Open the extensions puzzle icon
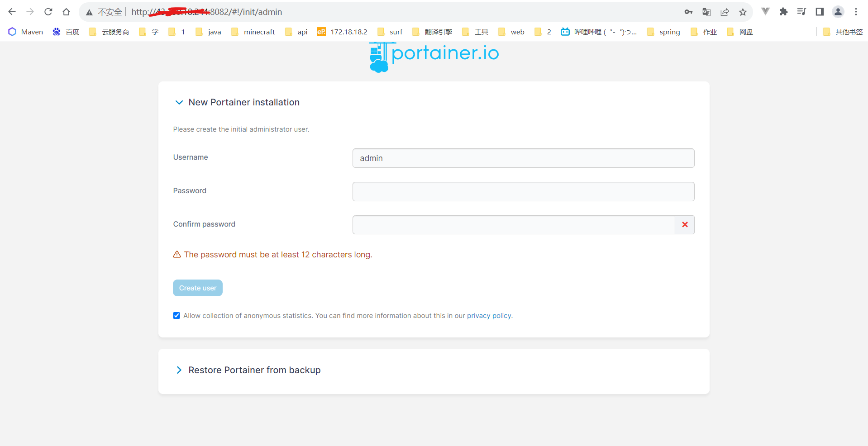868x446 pixels. (x=783, y=12)
